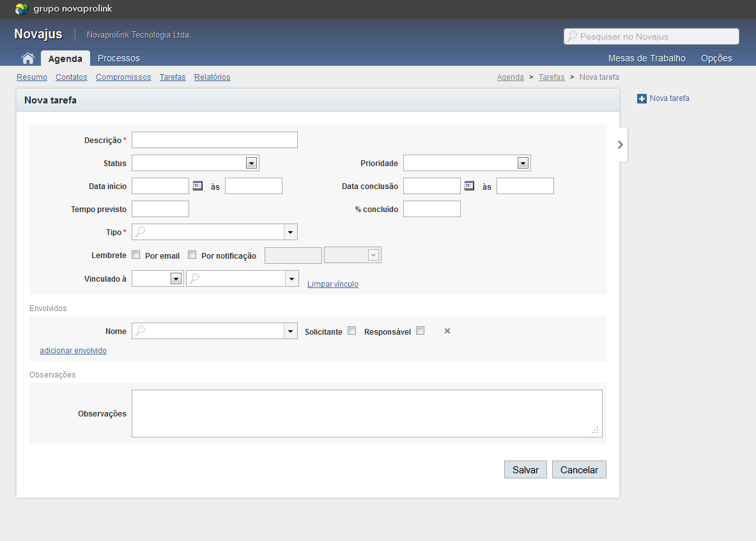Screen dimensions: 756x541
Task: Switch to the Processos tab
Action: (x=119, y=58)
